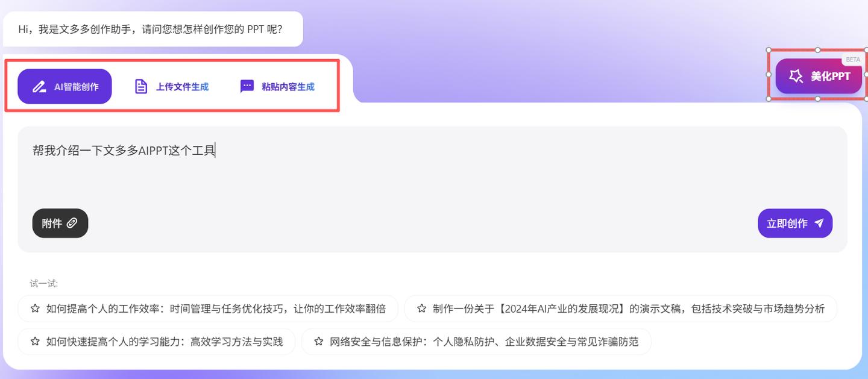Click the BETA badge on 美化PPT
The image size is (868, 379).
853,60
